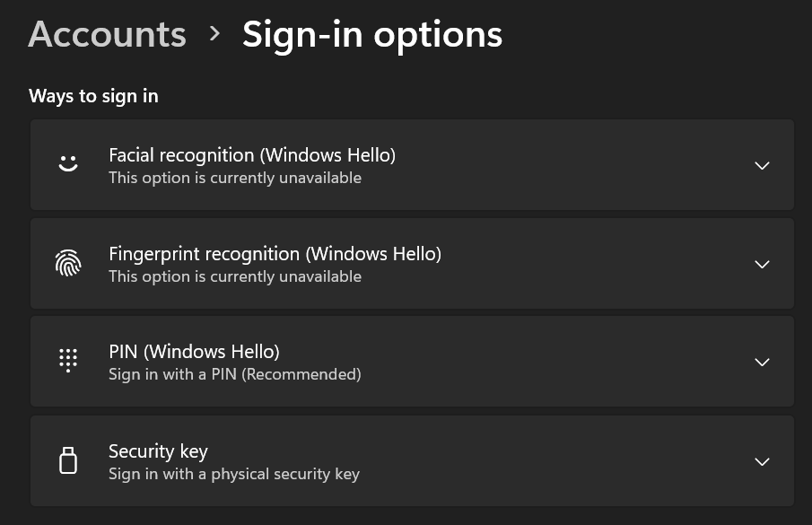Click the fingerprint icon
The width and height of the screenshot is (812, 525).
pyautogui.click(x=68, y=263)
